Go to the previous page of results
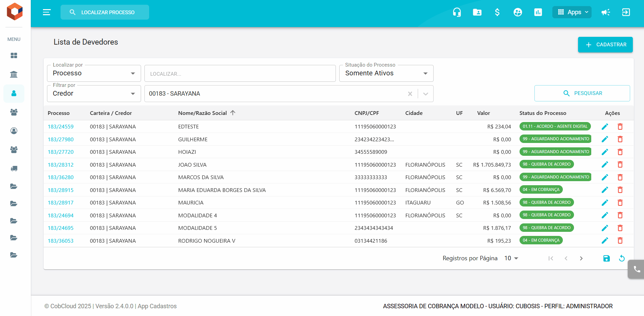Image resolution: width=644 pixels, height=316 pixels. tap(566, 258)
